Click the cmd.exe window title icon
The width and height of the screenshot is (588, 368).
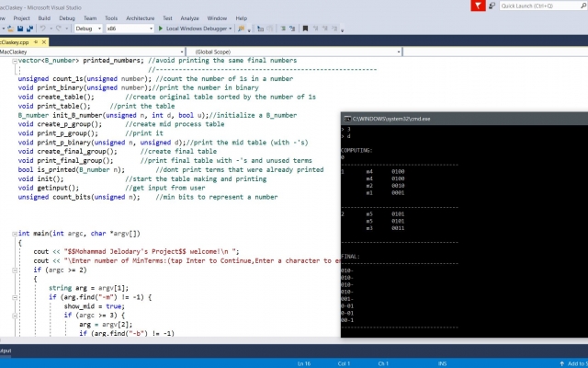click(347, 119)
